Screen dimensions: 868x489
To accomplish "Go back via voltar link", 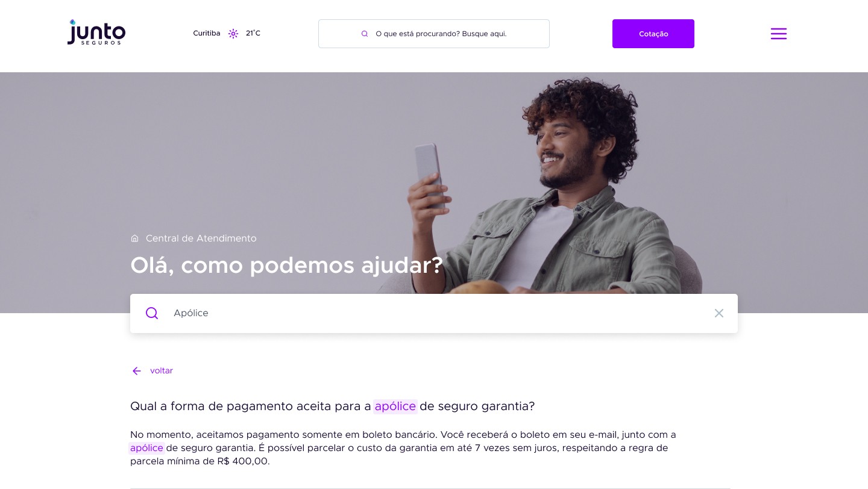I will pos(162,371).
